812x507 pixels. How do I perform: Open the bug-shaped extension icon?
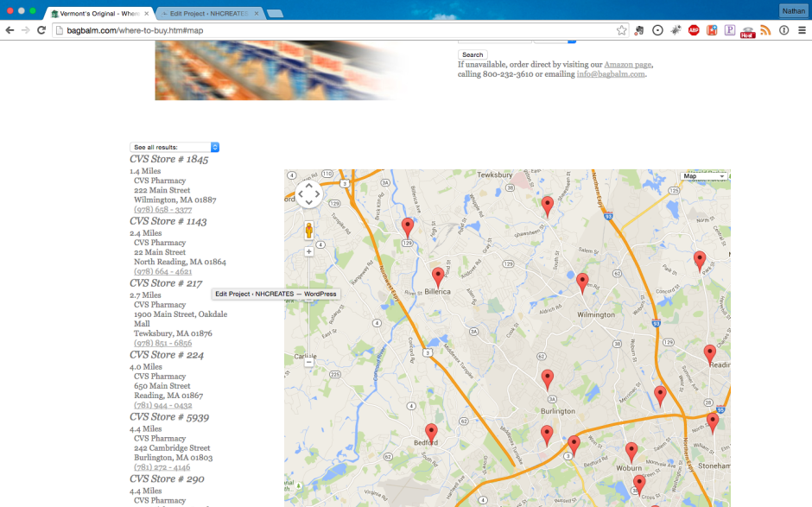coord(676,30)
